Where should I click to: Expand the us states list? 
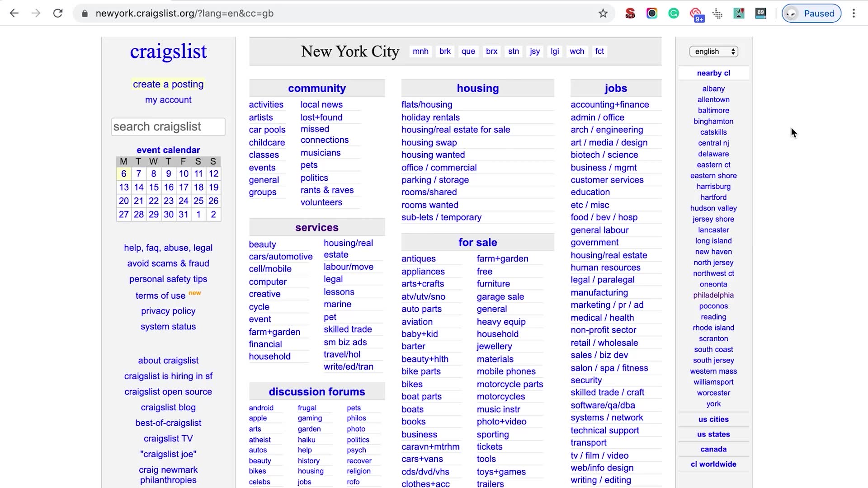coord(713,434)
